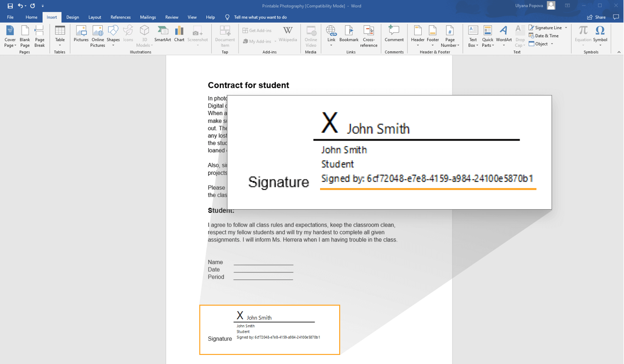Screen dimensions: 624x364
Task: Open Wikipedia add-in
Action: pos(288,34)
